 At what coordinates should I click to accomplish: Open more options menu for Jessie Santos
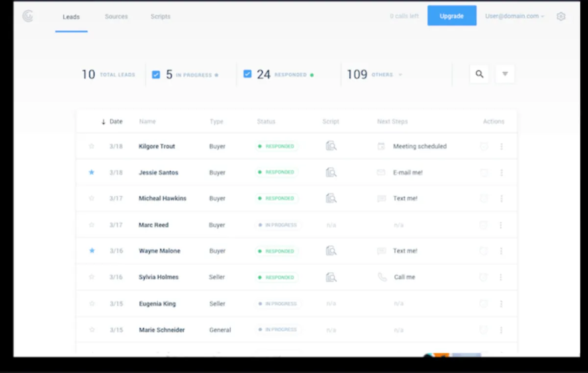click(501, 173)
